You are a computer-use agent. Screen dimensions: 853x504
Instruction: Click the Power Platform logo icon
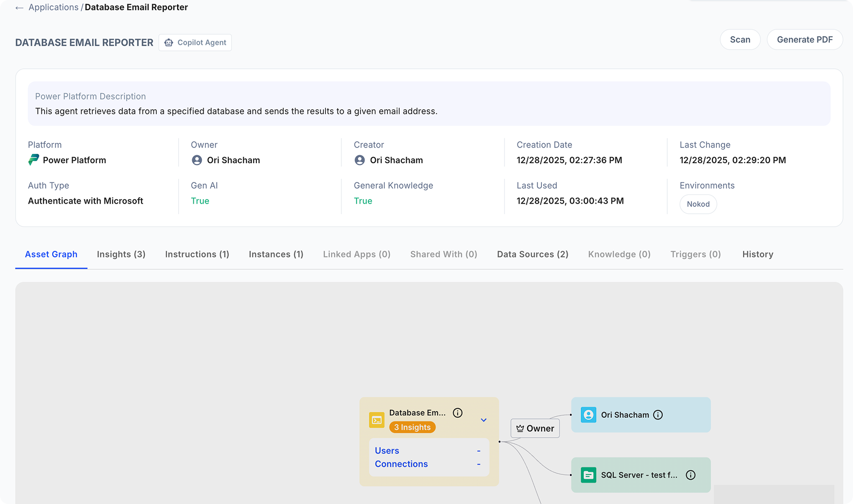(33, 160)
